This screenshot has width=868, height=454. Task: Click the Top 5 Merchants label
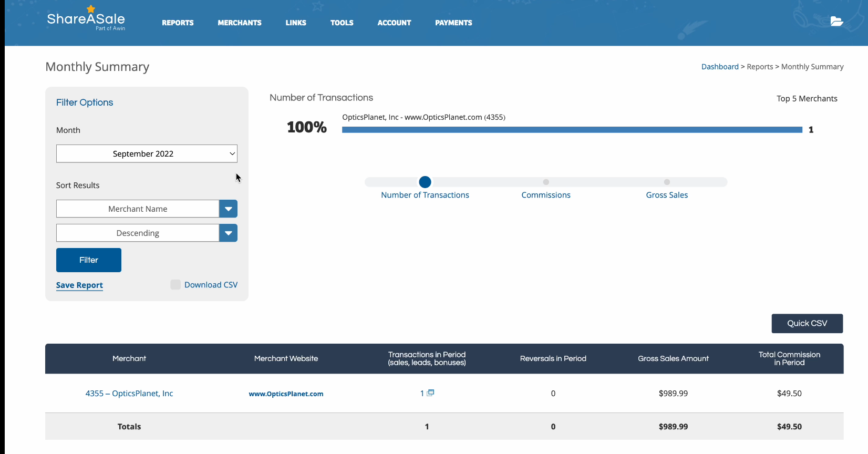(807, 99)
